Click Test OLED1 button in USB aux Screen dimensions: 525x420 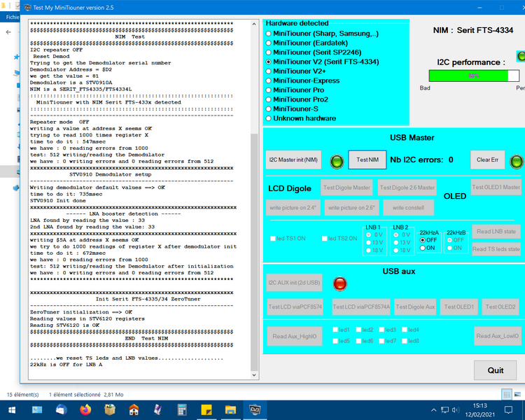coord(458,307)
